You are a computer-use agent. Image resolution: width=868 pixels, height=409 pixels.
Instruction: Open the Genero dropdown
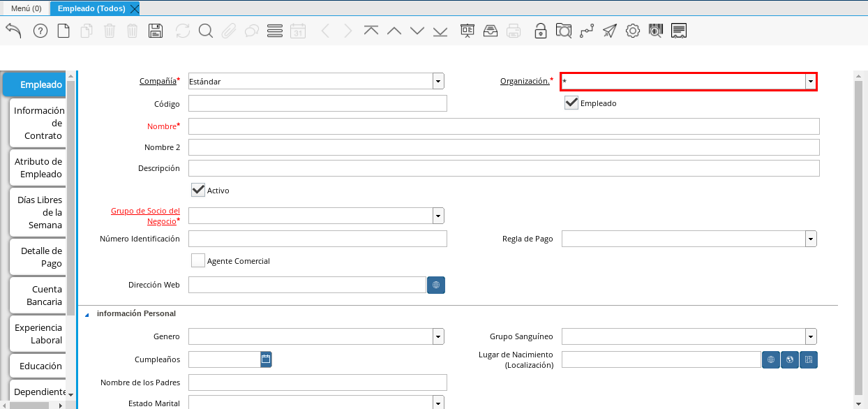(438, 336)
